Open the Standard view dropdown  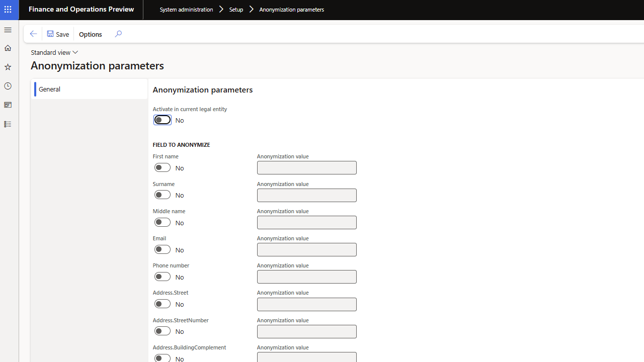[54, 52]
